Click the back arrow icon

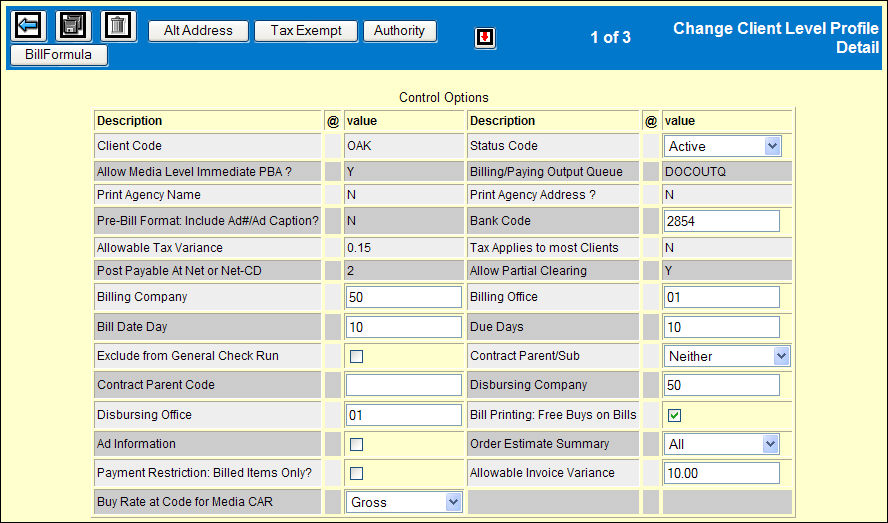point(28,25)
